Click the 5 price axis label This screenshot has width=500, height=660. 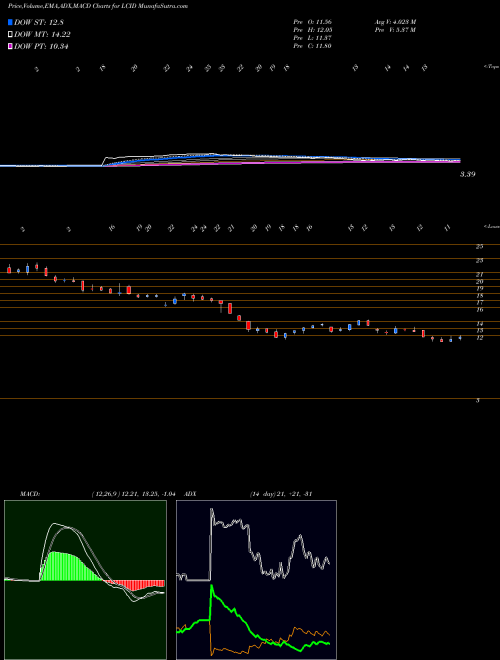(478, 401)
